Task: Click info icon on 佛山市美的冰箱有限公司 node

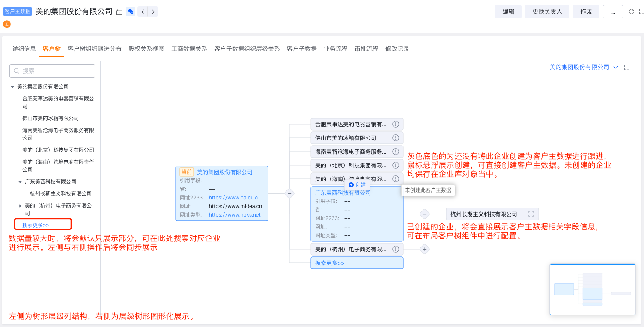Action: point(396,138)
